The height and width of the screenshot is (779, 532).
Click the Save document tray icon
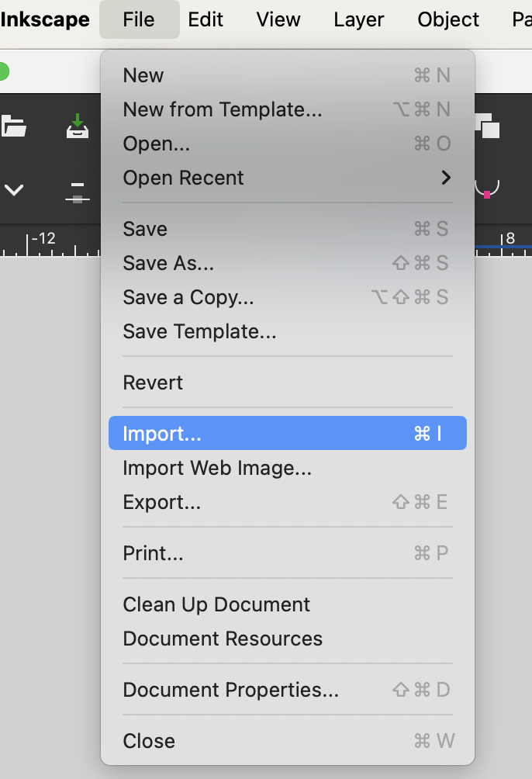point(78,126)
